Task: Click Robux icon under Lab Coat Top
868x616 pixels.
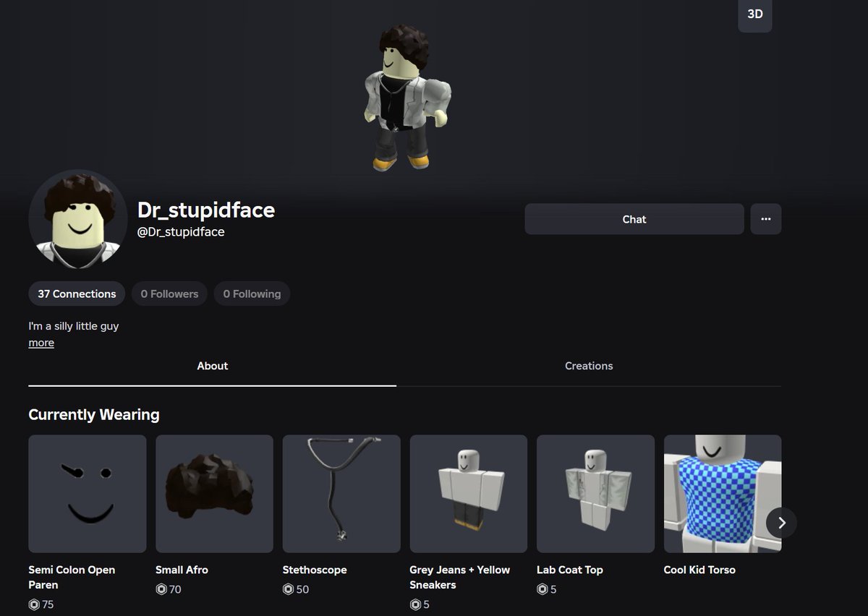Action: pyautogui.click(x=542, y=589)
